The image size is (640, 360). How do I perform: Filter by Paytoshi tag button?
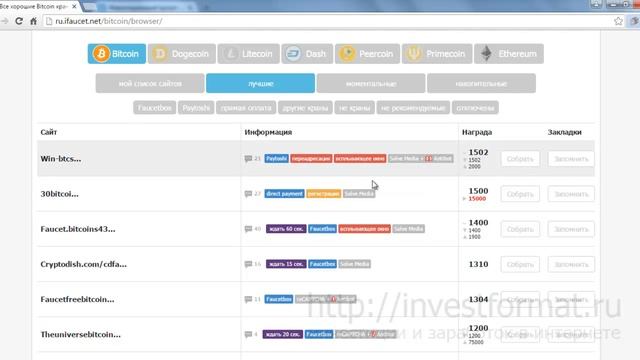point(196,108)
